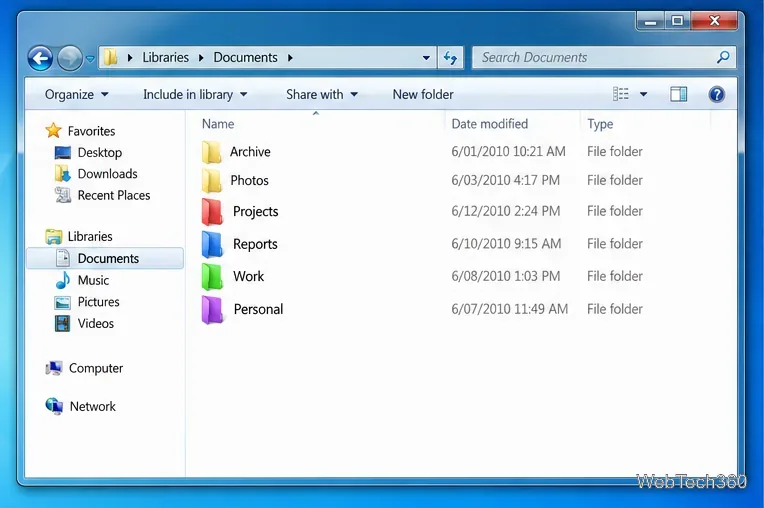
Task: Click the Music note icon
Action: (62, 281)
